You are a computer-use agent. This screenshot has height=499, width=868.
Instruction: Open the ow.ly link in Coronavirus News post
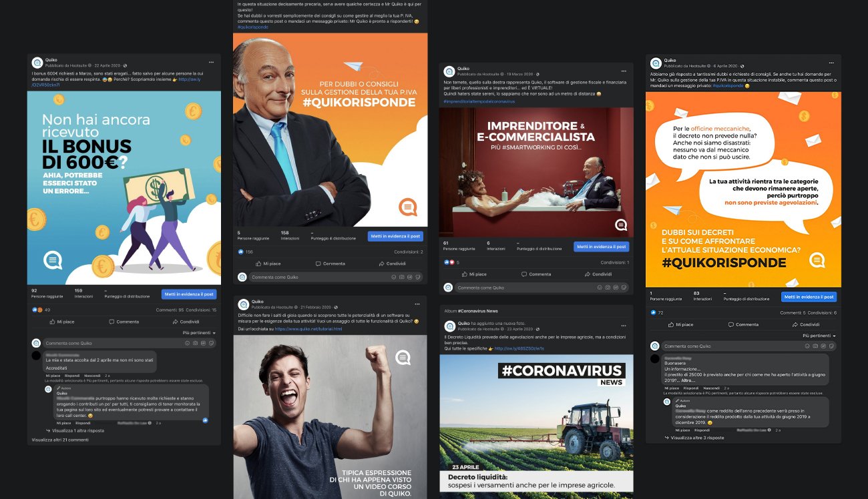tap(519, 348)
